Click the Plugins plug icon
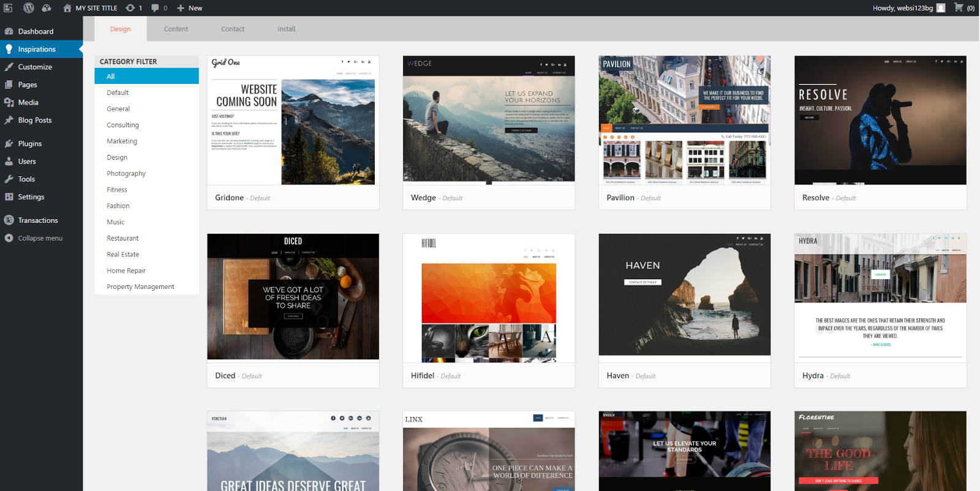The width and height of the screenshot is (980, 491). coord(9,143)
